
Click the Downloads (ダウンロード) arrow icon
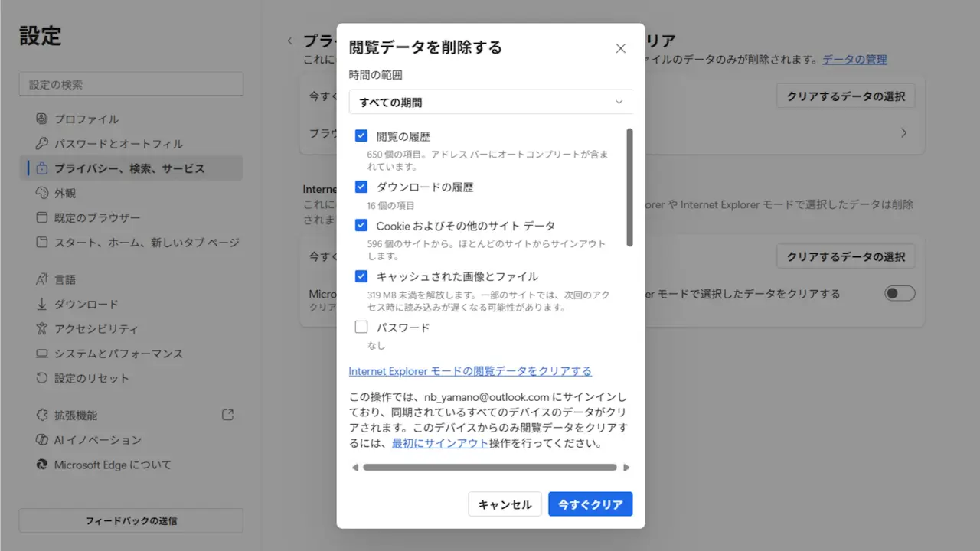(x=42, y=305)
